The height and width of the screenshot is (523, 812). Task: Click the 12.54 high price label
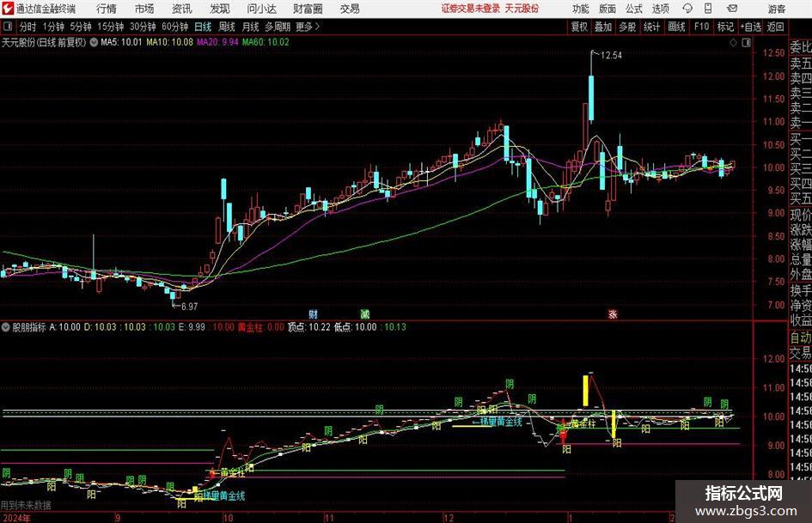click(611, 55)
